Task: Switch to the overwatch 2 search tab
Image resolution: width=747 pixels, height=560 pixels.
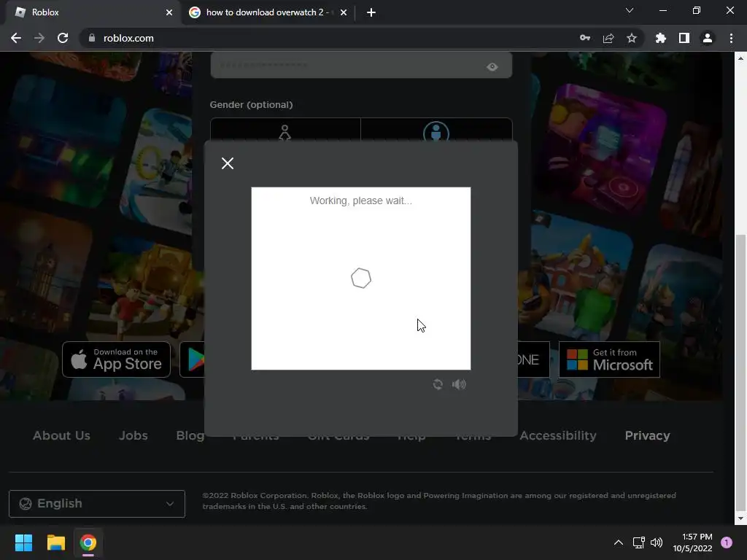Action: (267, 12)
